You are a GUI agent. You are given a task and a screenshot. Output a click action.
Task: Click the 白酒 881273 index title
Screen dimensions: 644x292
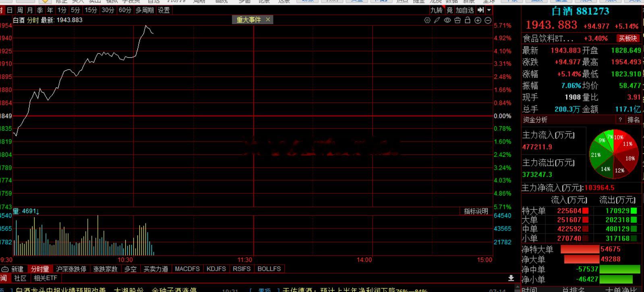[580, 11]
